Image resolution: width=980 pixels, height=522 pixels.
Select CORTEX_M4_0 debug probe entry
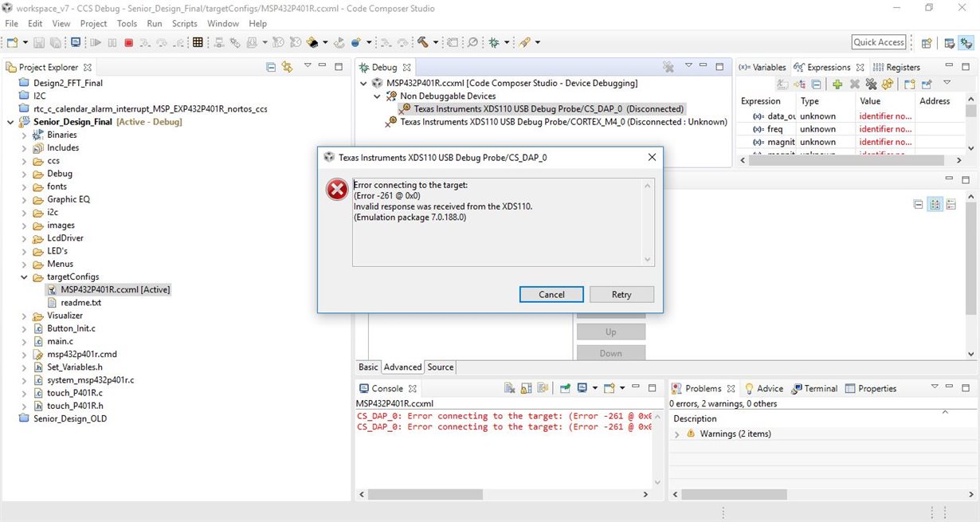click(x=556, y=122)
